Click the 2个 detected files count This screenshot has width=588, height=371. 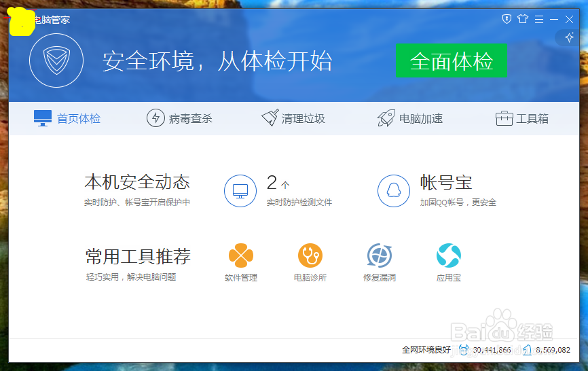(x=278, y=183)
